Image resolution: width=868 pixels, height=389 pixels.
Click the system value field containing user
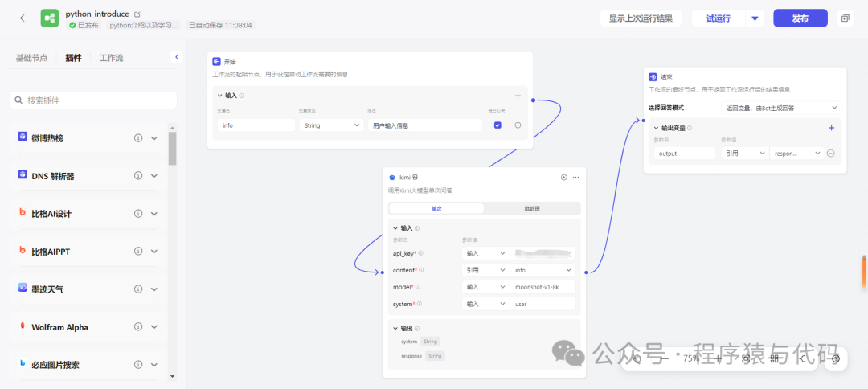542,304
